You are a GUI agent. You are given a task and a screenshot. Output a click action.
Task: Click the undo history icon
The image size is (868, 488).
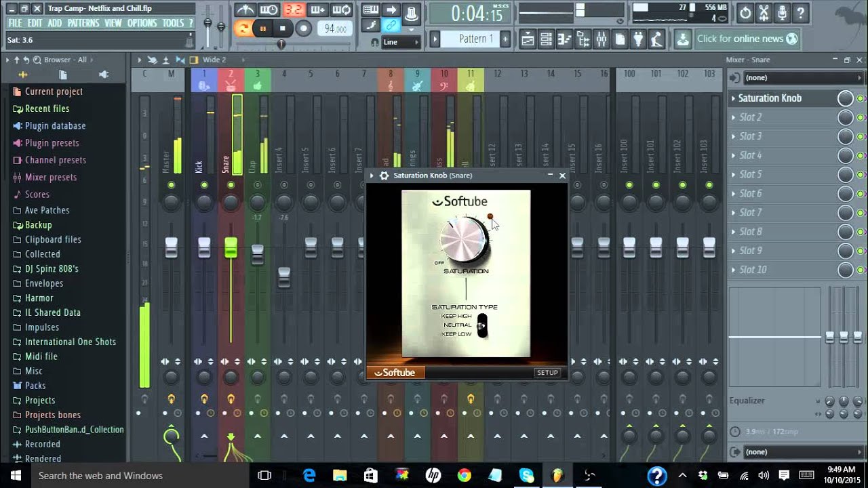click(x=745, y=12)
